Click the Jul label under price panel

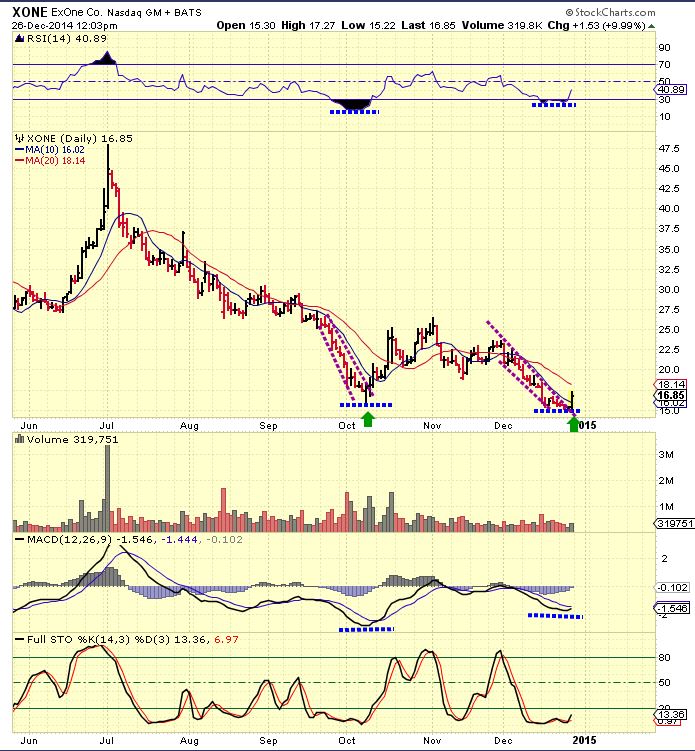click(x=106, y=425)
